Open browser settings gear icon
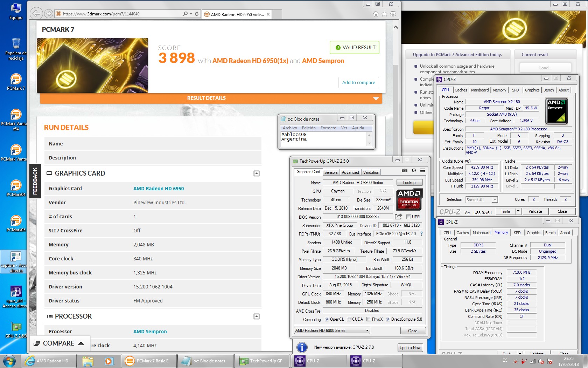The height and width of the screenshot is (368, 588). pyautogui.click(x=393, y=14)
